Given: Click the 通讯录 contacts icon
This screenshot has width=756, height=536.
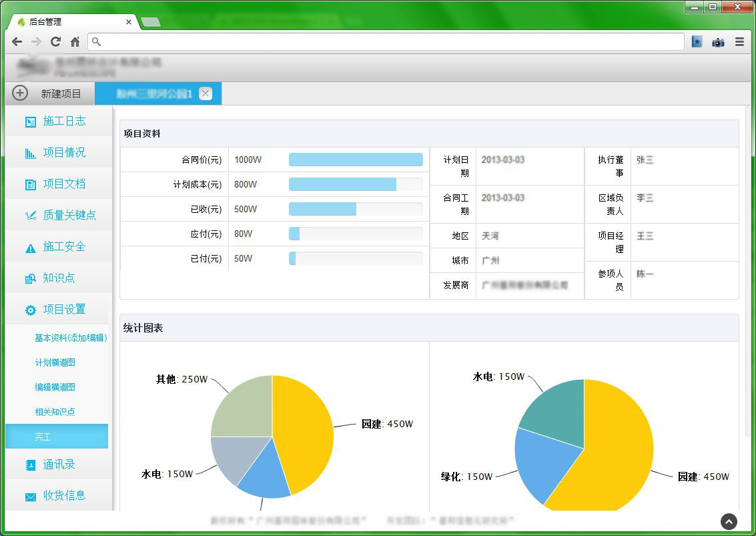Looking at the screenshot, I should coord(31,465).
